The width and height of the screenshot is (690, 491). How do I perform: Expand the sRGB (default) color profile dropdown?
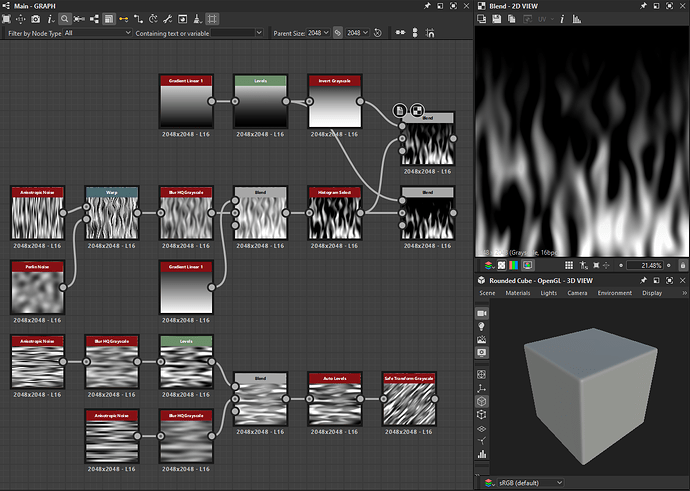(528, 482)
